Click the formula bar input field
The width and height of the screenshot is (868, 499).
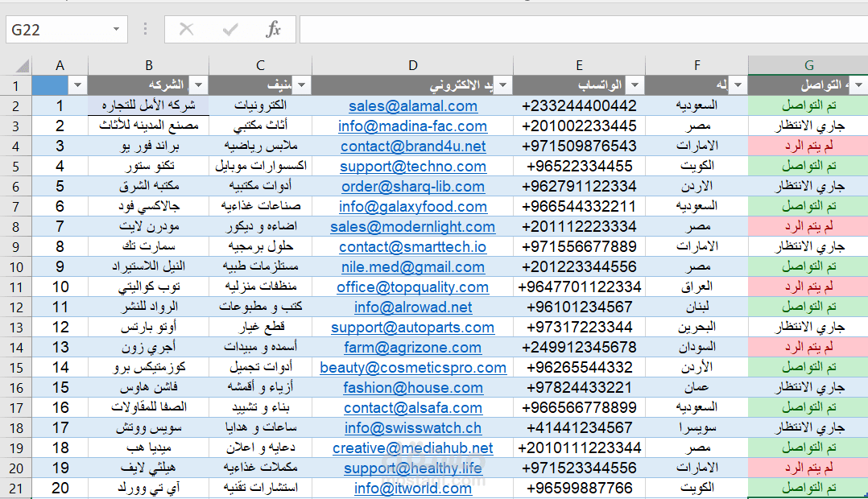pyautogui.click(x=584, y=29)
